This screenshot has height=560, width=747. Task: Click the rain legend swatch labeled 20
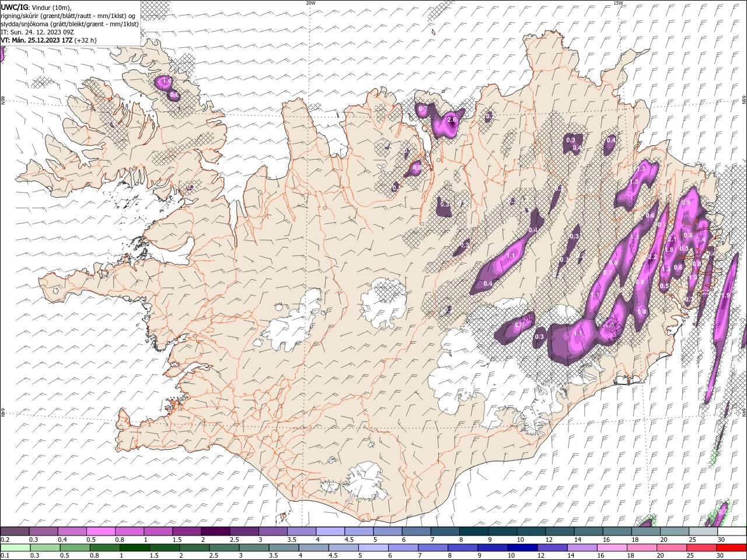pos(671,548)
